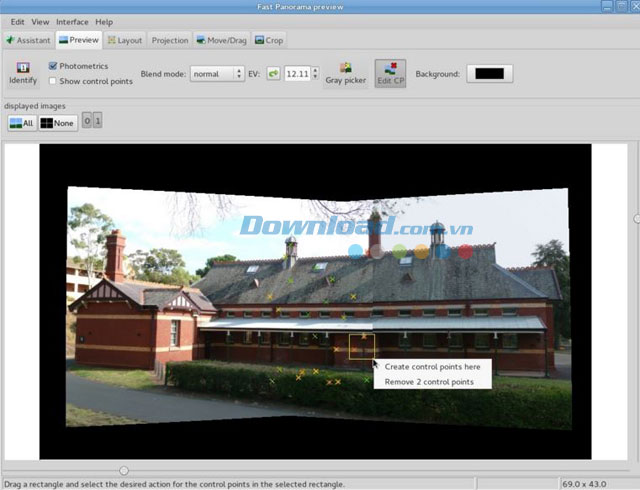The width and height of the screenshot is (640, 490).
Task: Click the black Background color swatch
Action: (x=489, y=74)
